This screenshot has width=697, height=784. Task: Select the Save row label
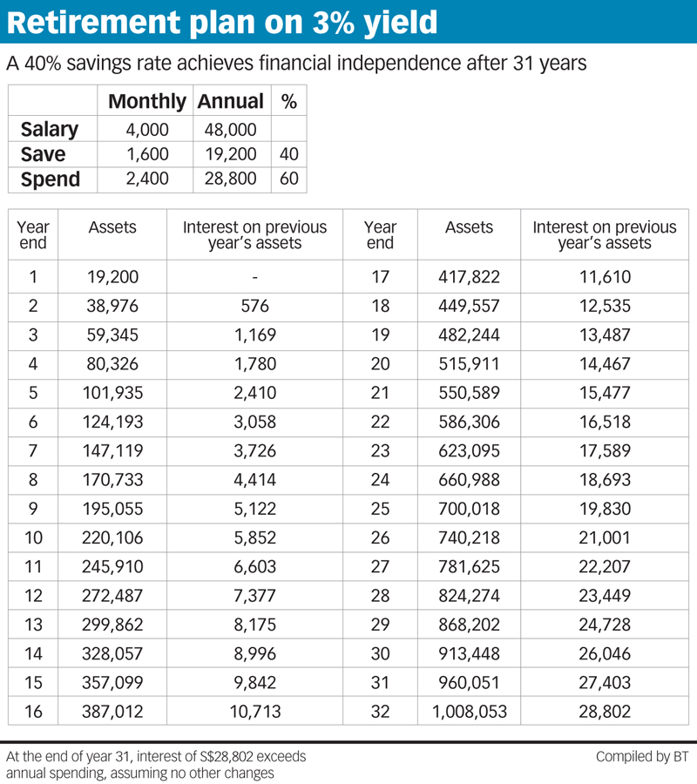pos(43,154)
